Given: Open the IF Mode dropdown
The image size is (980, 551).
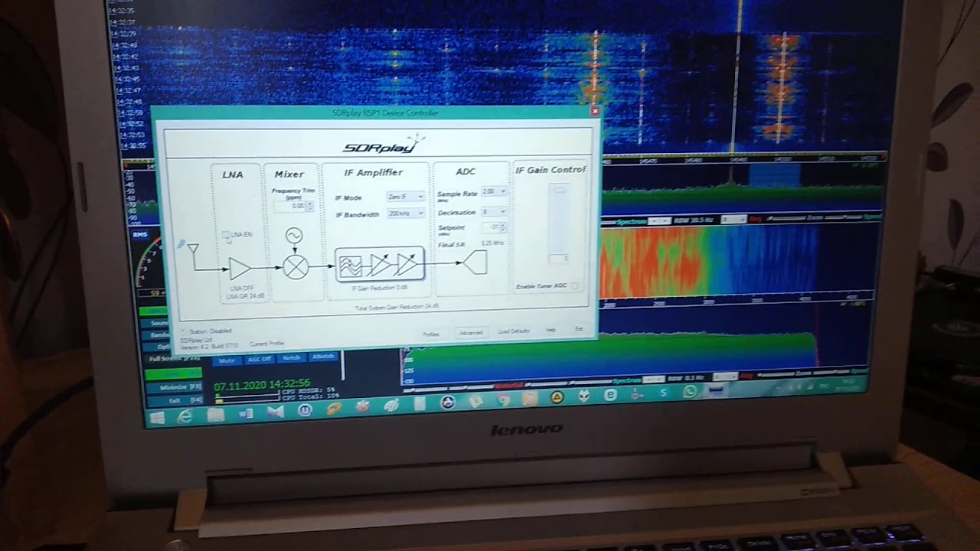Looking at the screenshot, I should (406, 197).
